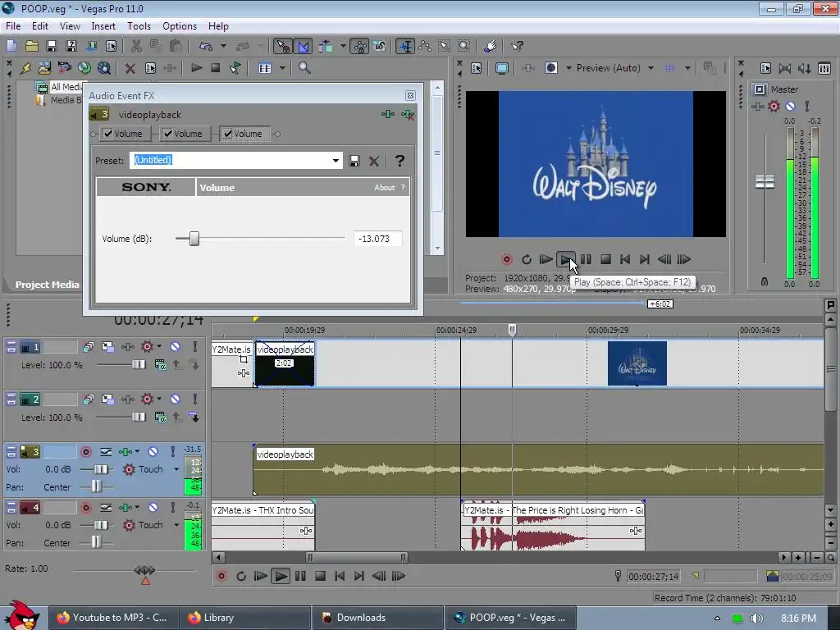Delete the Audio Event FX preset
840x630 pixels.
pos(374,161)
